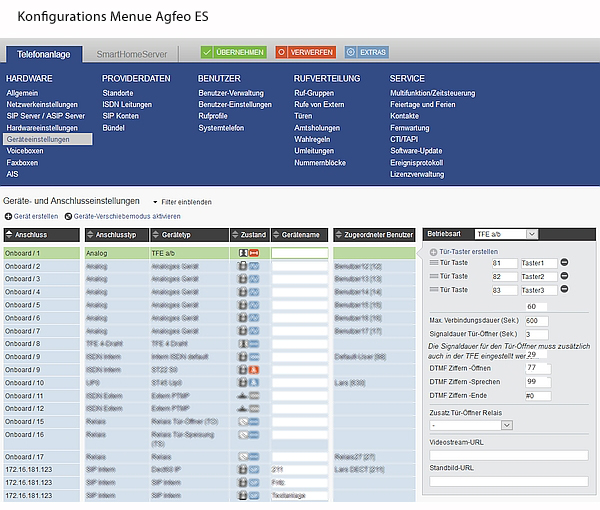This screenshot has height=510, width=600.
Task: Open Benutzer-Verwaltung menu entry
Action: [230, 92]
